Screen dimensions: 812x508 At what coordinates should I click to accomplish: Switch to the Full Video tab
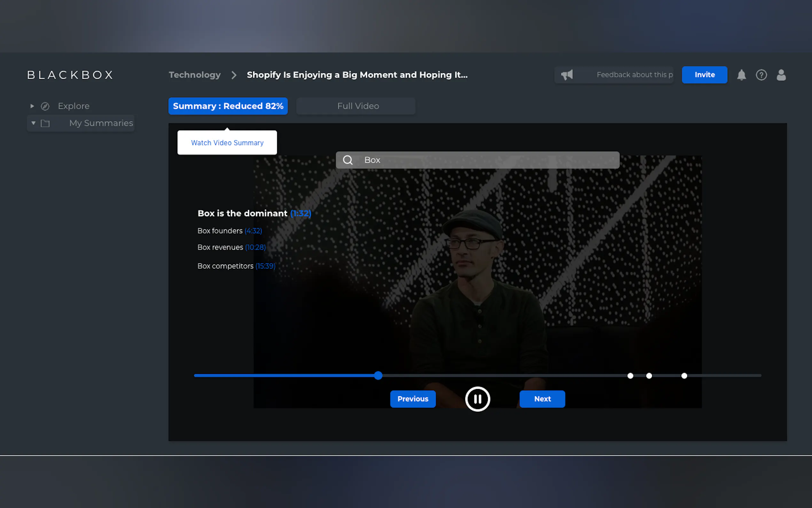[x=355, y=106]
